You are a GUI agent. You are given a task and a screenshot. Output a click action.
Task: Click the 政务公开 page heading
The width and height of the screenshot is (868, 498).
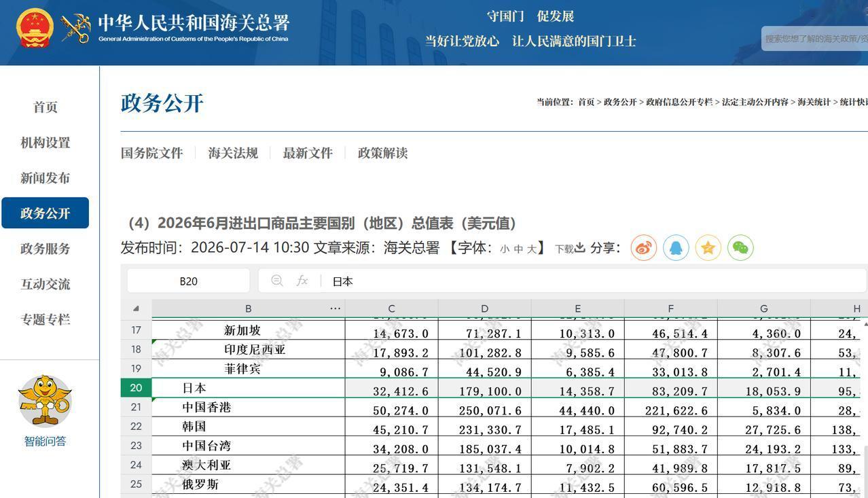[x=162, y=103]
